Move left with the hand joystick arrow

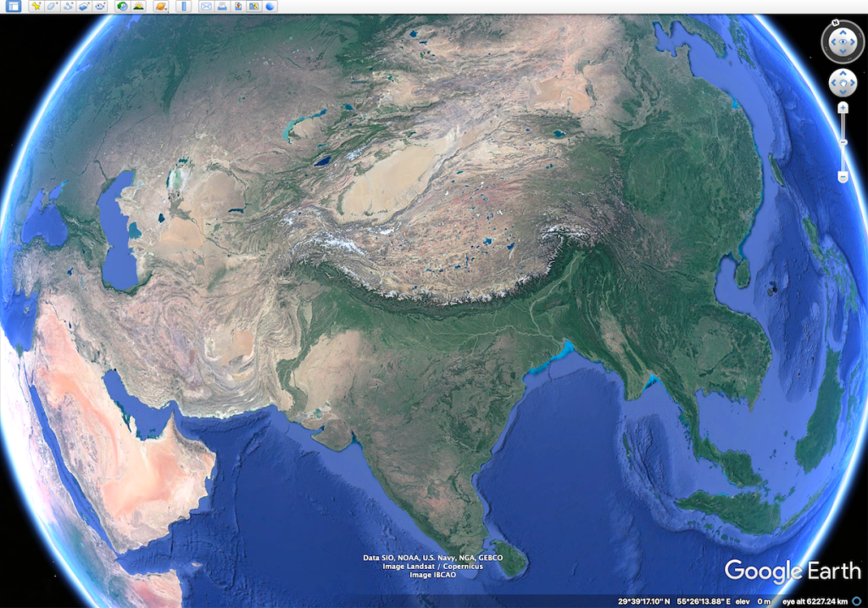point(833,83)
